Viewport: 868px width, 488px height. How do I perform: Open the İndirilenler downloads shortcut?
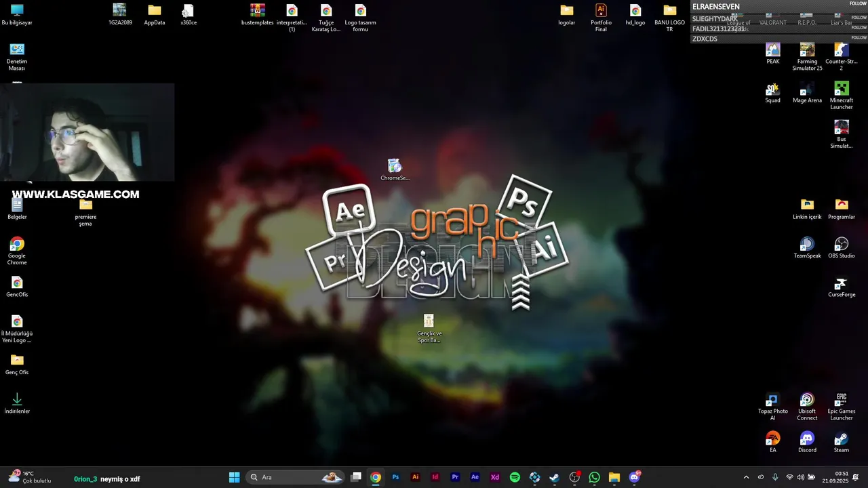click(17, 403)
